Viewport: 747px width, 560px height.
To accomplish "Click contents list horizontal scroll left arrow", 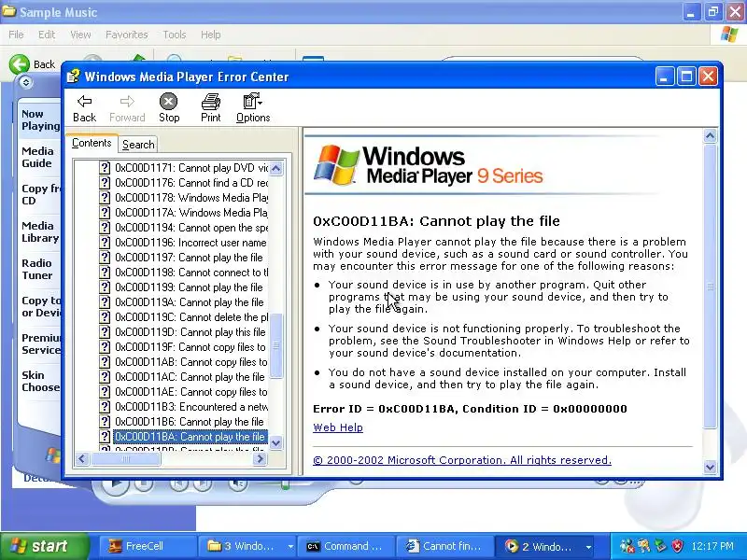I will 82,458.
